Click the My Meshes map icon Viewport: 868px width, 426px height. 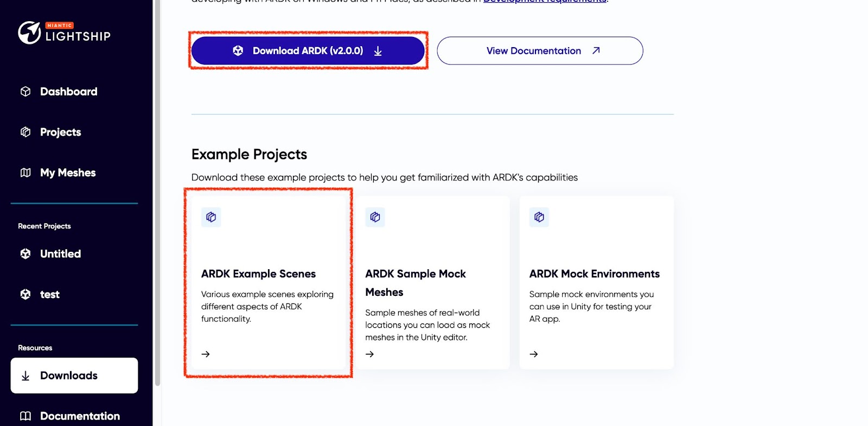point(25,173)
